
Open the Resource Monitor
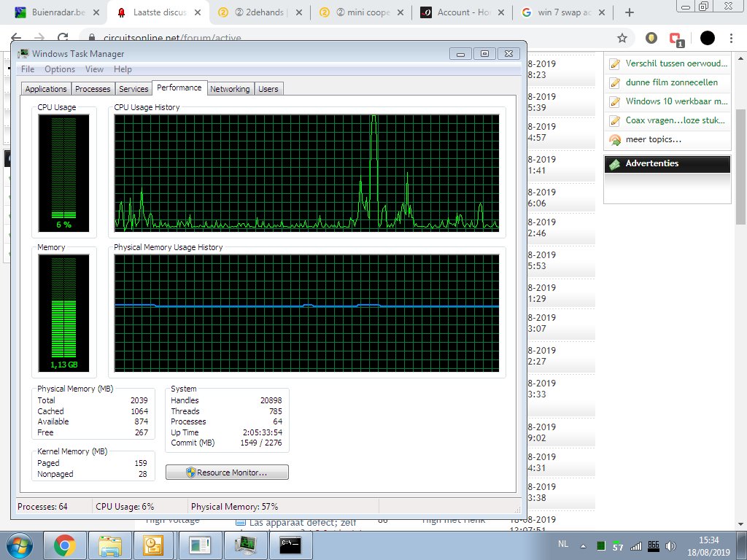click(227, 472)
